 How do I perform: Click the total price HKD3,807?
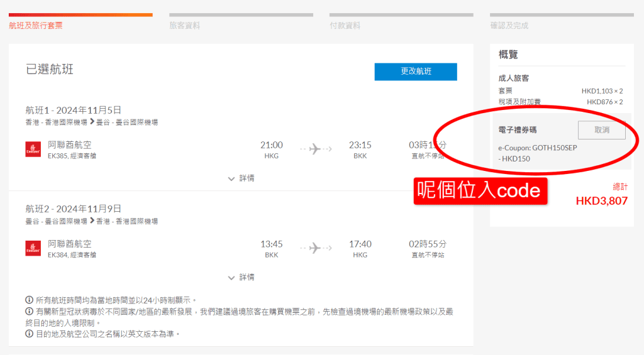point(601,201)
